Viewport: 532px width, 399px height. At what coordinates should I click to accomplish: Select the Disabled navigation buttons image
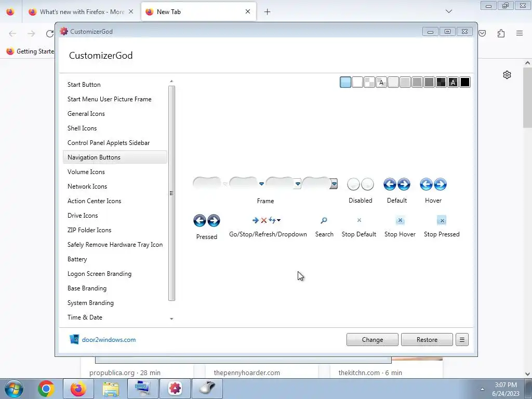pyautogui.click(x=361, y=184)
